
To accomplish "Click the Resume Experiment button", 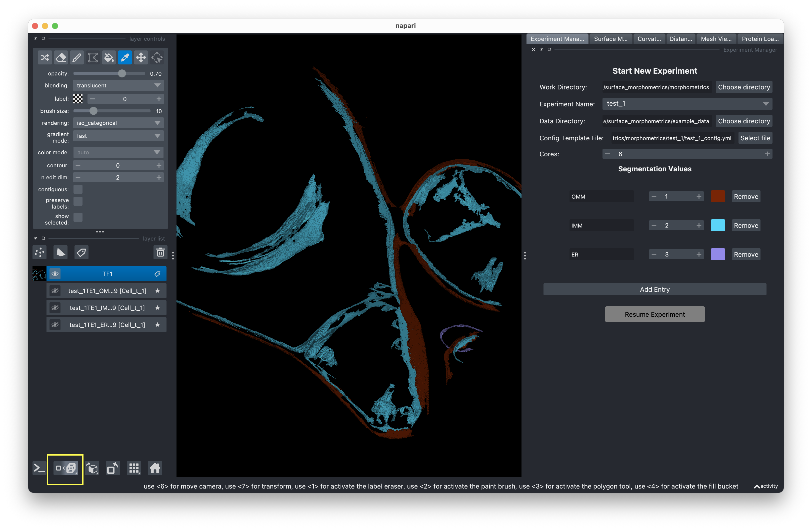I will point(654,314).
